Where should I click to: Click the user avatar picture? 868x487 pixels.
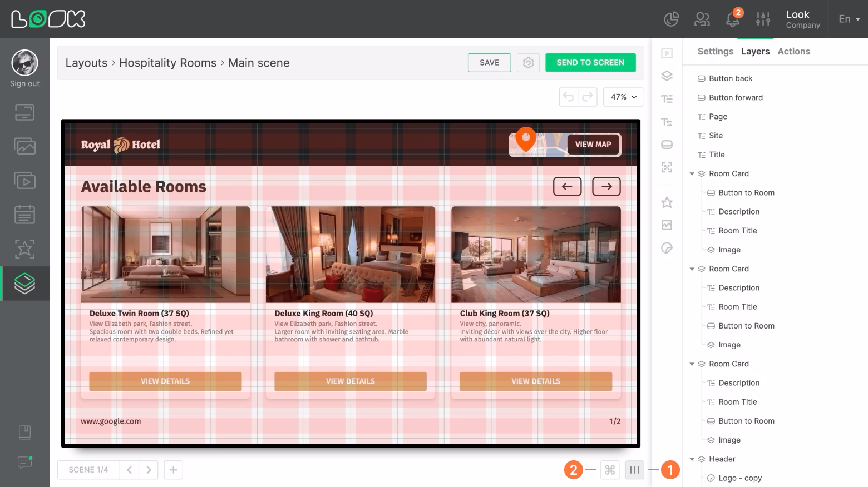click(x=24, y=63)
